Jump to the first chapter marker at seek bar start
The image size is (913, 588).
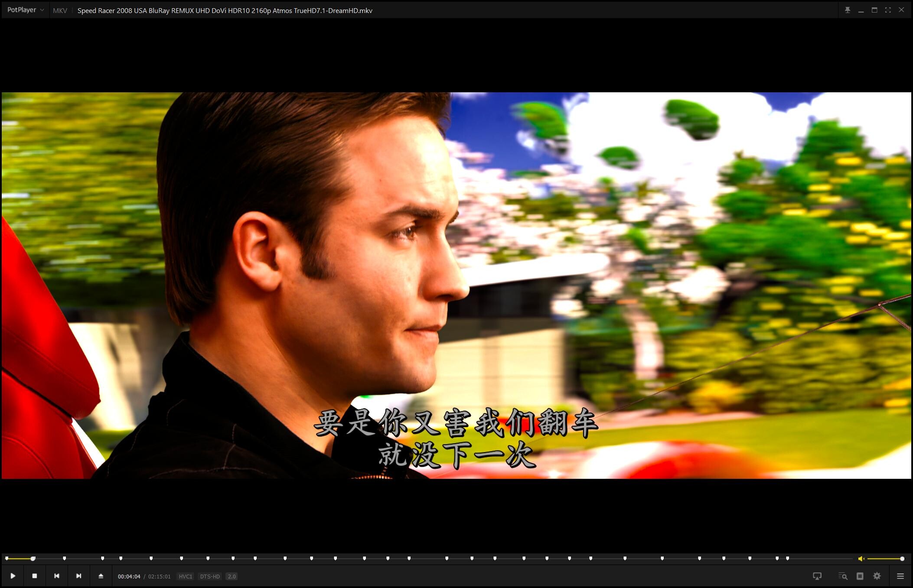point(7,559)
